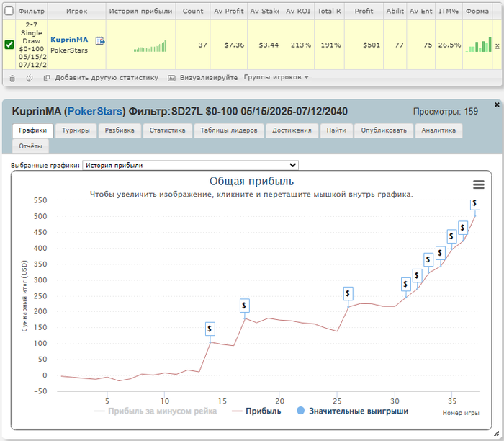Click the trash delete icon

(x=12, y=78)
